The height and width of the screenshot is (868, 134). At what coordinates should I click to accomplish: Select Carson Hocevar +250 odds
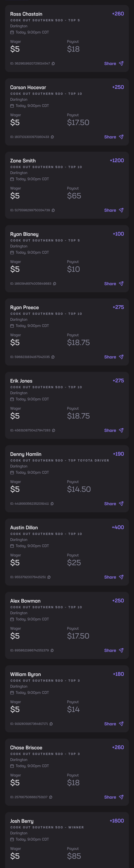(x=118, y=87)
